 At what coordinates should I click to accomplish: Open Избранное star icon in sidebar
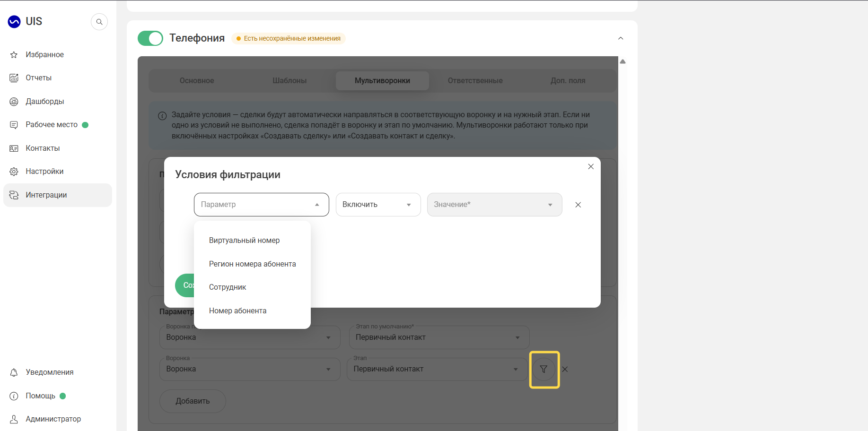tap(14, 55)
